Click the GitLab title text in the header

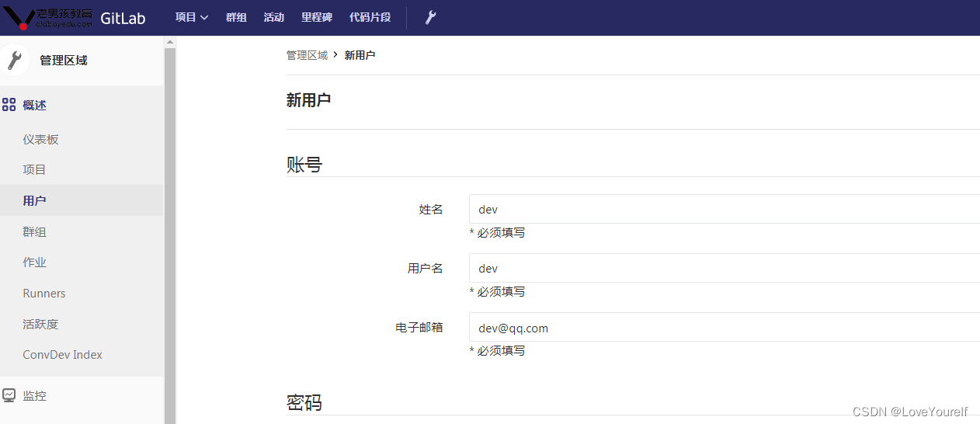[x=123, y=19]
